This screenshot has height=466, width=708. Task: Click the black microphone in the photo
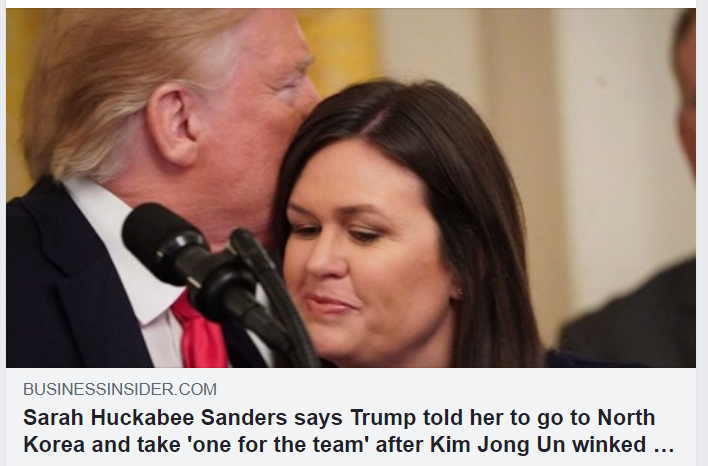[x=190, y=262]
